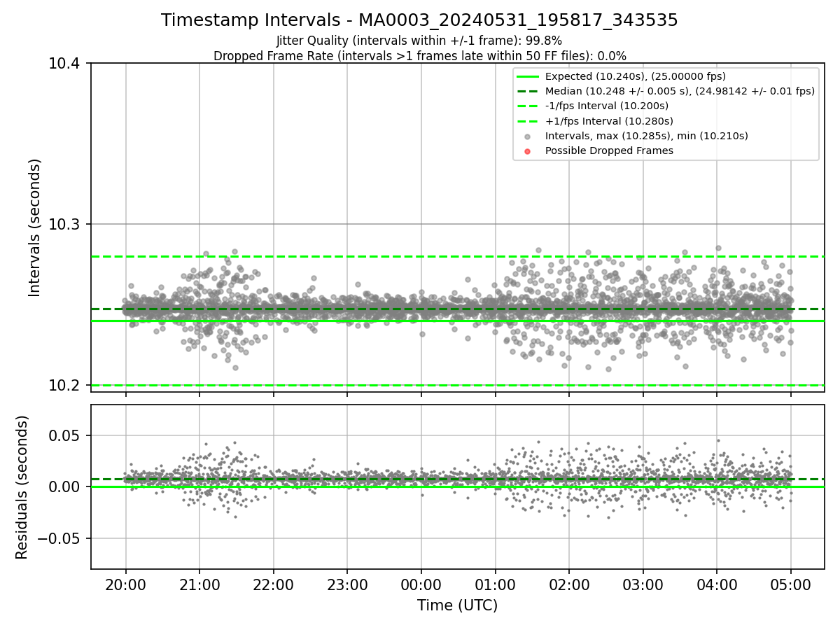Select the Jitter Quality 99.8% subtitle line

tap(419, 41)
